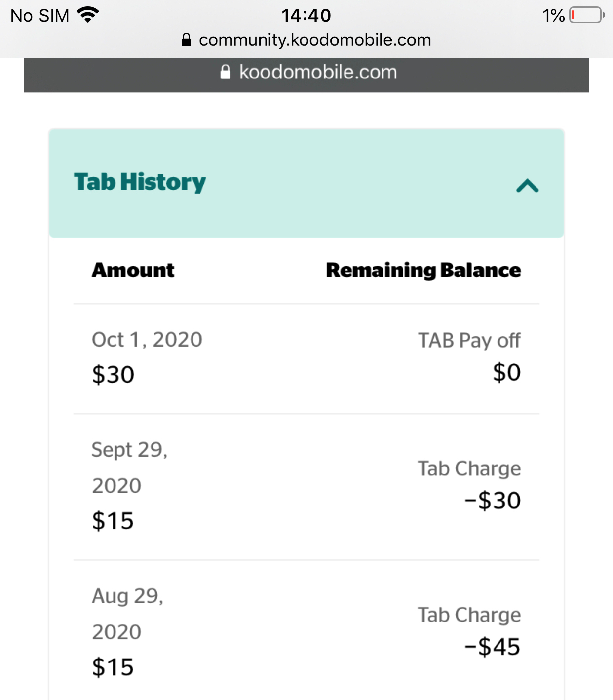The width and height of the screenshot is (613, 700).
Task: Collapse the Tab History chevron
Action: 527,186
